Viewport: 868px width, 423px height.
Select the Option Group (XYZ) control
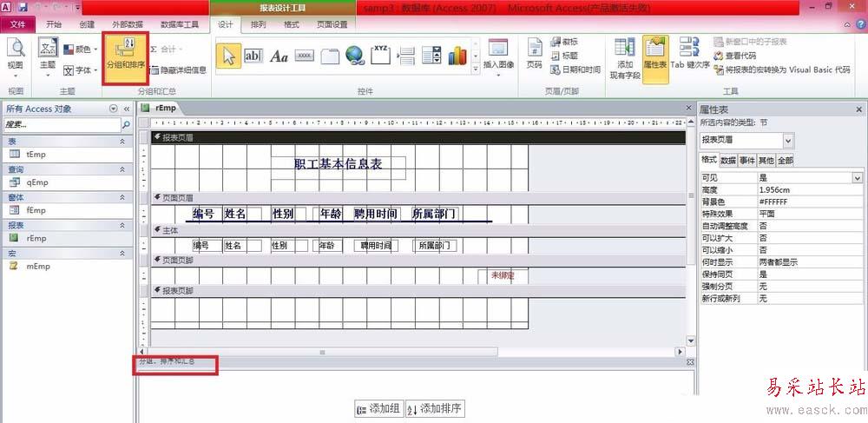(380, 56)
